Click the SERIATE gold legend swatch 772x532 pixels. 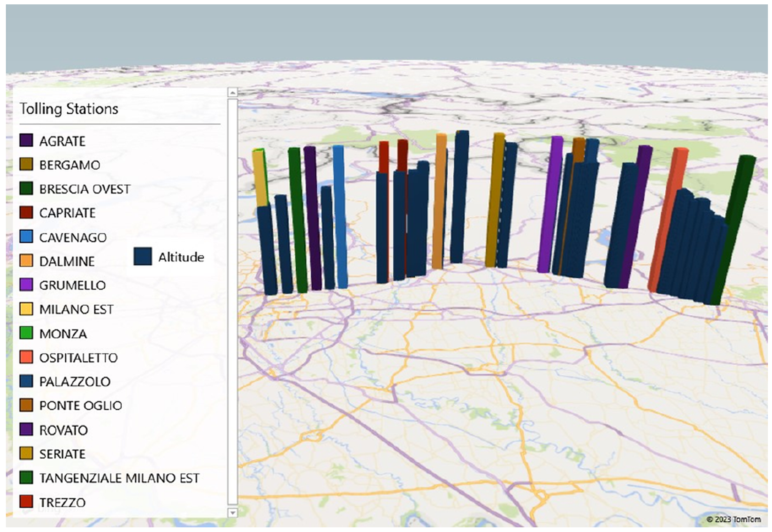[26, 453]
